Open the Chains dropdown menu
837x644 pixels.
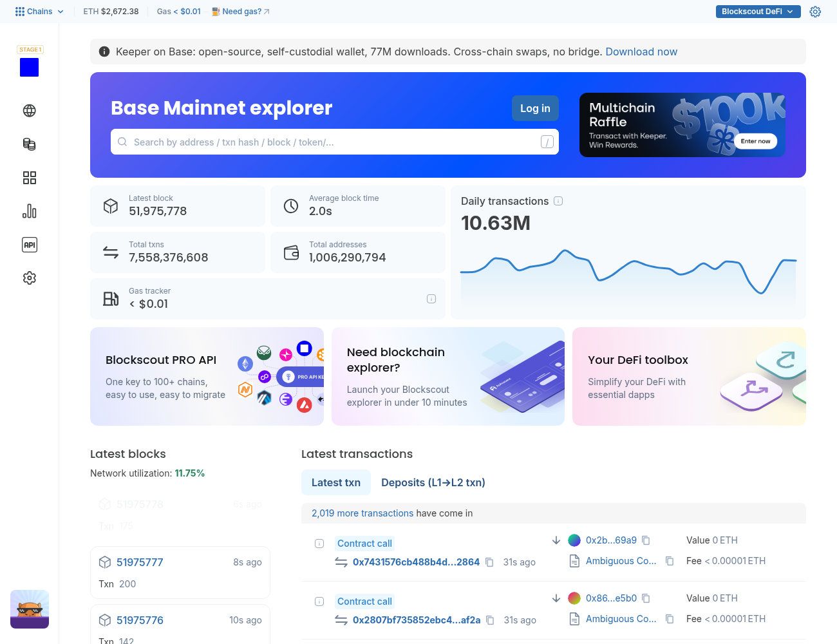39,12
